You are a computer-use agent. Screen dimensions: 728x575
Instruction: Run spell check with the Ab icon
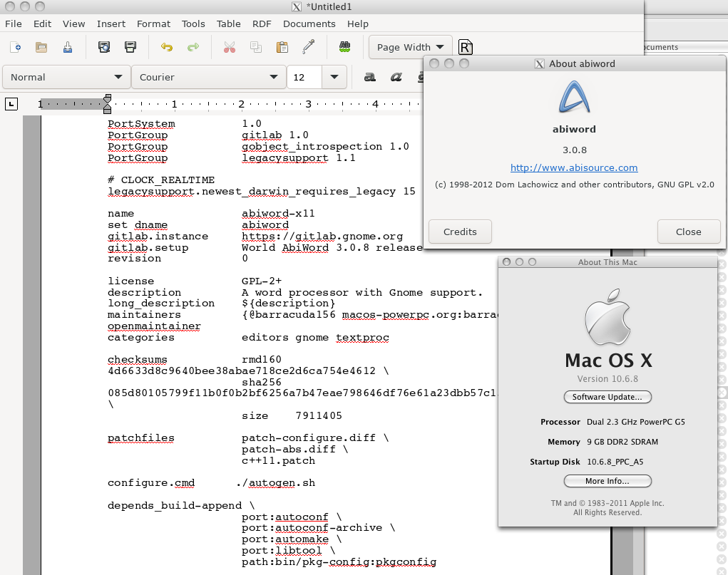point(344,46)
